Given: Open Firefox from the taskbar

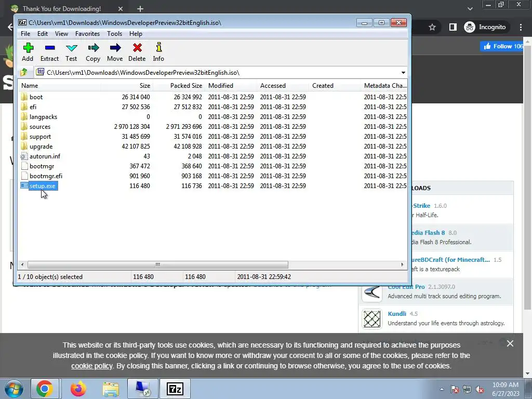Looking at the screenshot, I should pos(78,389).
